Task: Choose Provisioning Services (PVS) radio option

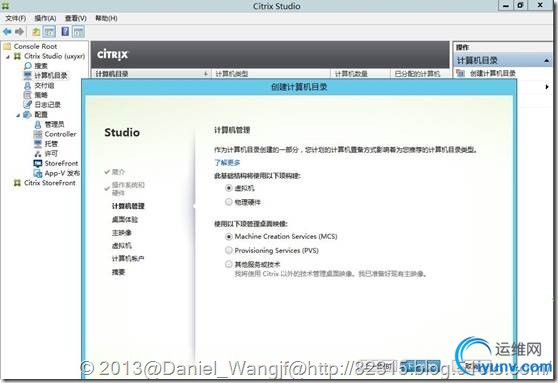Action: tap(229, 251)
